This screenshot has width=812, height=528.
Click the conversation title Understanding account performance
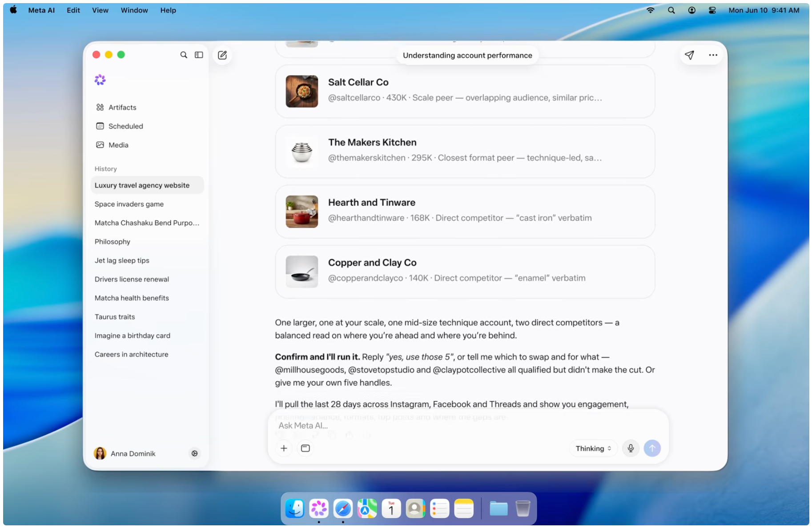[x=467, y=56]
